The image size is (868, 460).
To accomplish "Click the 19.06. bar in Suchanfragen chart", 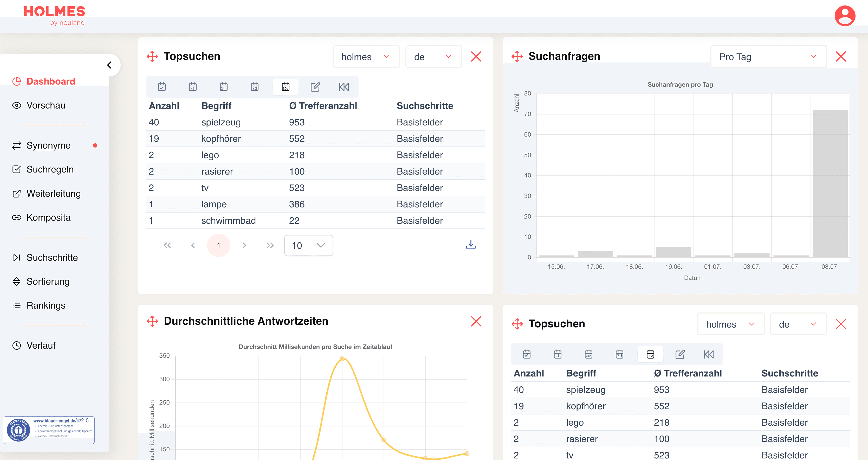I will tap(673, 252).
